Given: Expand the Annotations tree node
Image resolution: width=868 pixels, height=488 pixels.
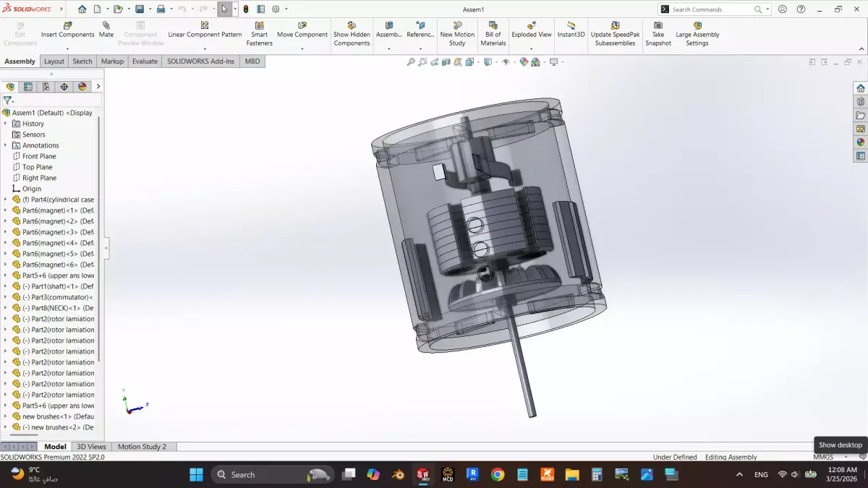Looking at the screenshot, I should (5, 145).
